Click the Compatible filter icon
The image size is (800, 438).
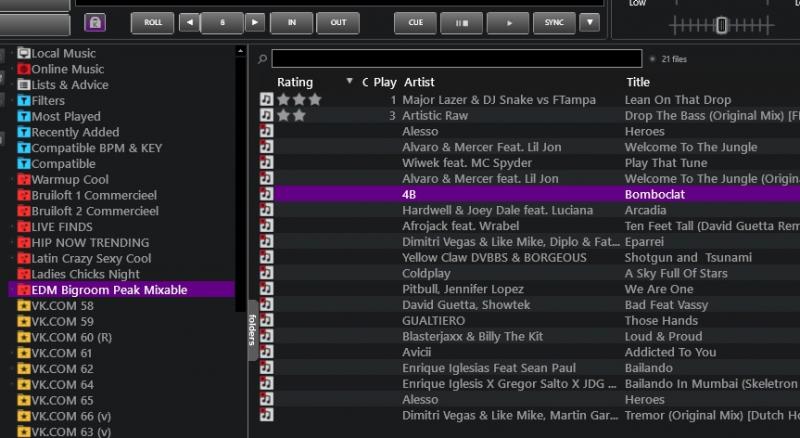[23, 164]
